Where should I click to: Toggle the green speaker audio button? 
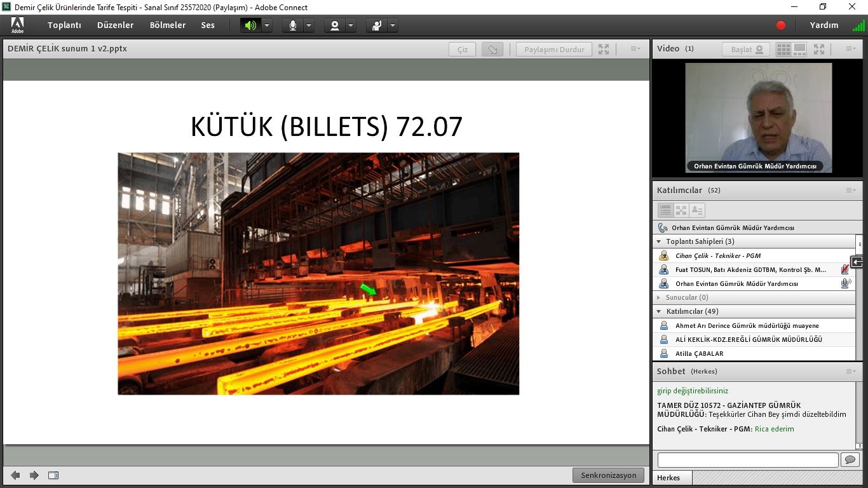click(x=250, y=25)
